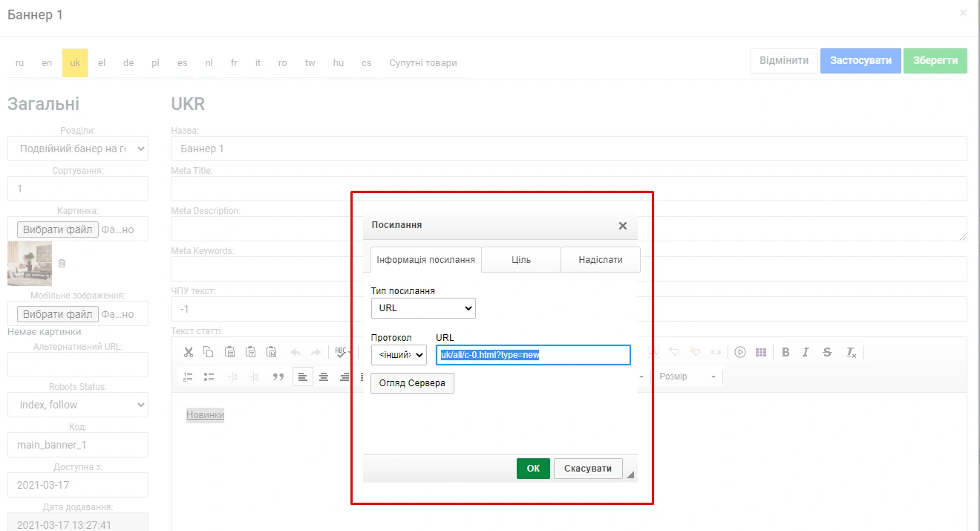Click the Cut scissors icon in editor toolbar
This screenshot has width=980, height=531.
click(x=189, y=353)
